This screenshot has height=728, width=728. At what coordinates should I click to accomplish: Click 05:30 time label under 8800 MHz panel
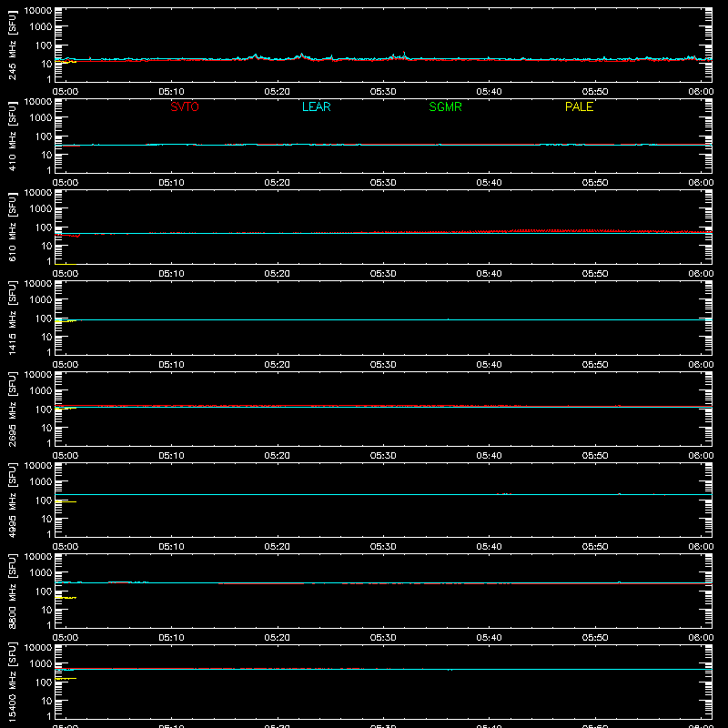[383, 638]
